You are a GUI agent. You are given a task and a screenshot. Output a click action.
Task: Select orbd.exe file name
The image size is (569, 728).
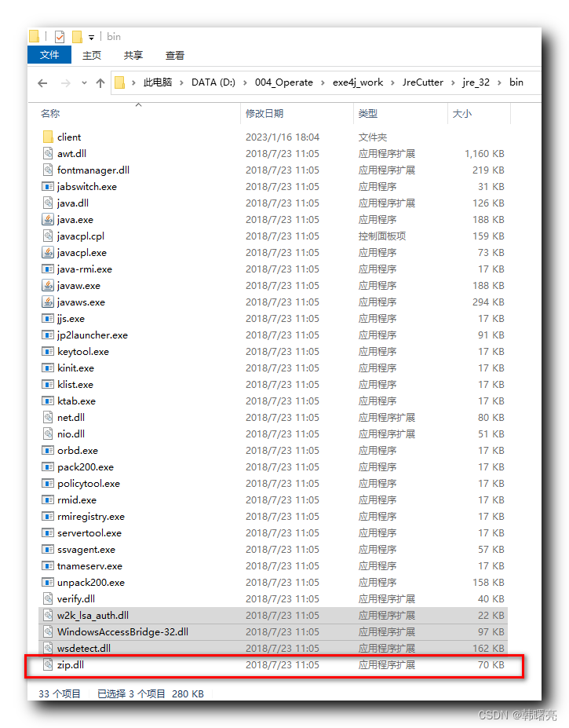pos(78,450)
